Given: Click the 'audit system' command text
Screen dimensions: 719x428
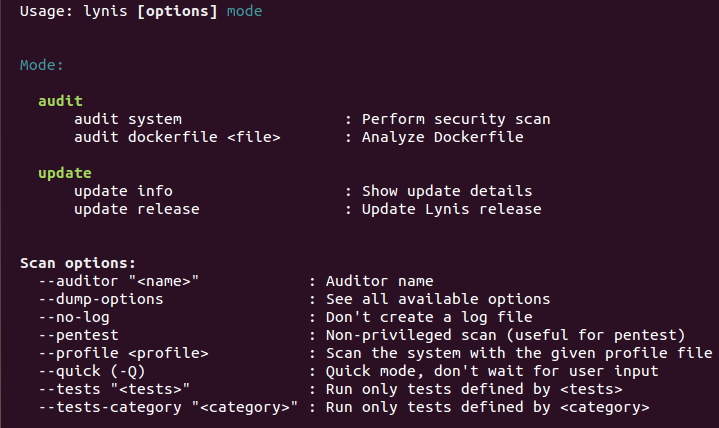Looking at the screenshot, I should (128, 119).
